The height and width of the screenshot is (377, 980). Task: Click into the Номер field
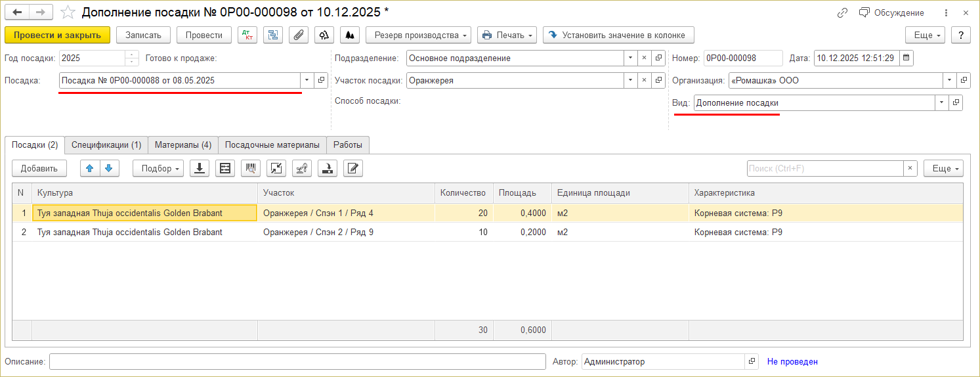743,58
